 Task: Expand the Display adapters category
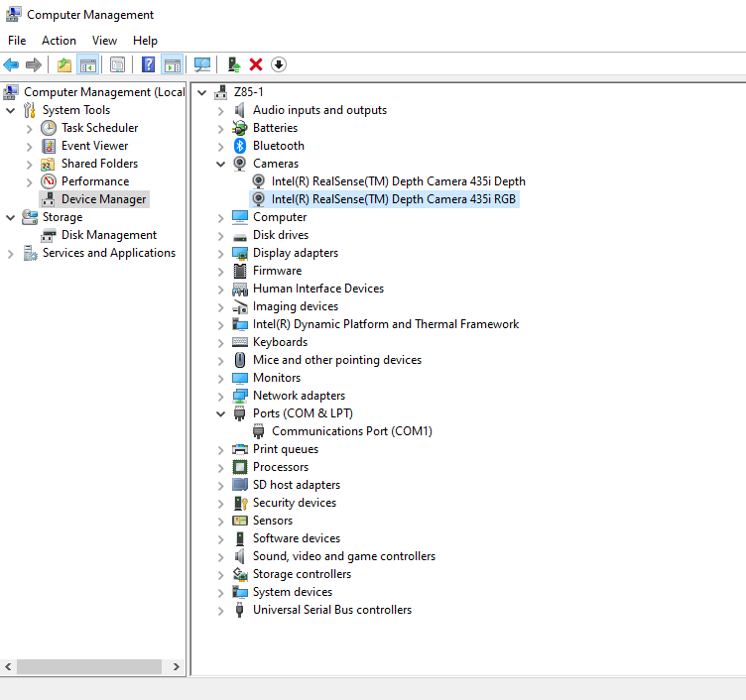(221, 254)
